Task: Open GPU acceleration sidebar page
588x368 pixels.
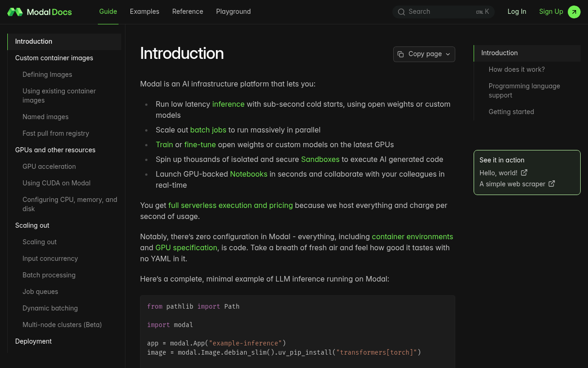Action: click(x=49, y=167)
